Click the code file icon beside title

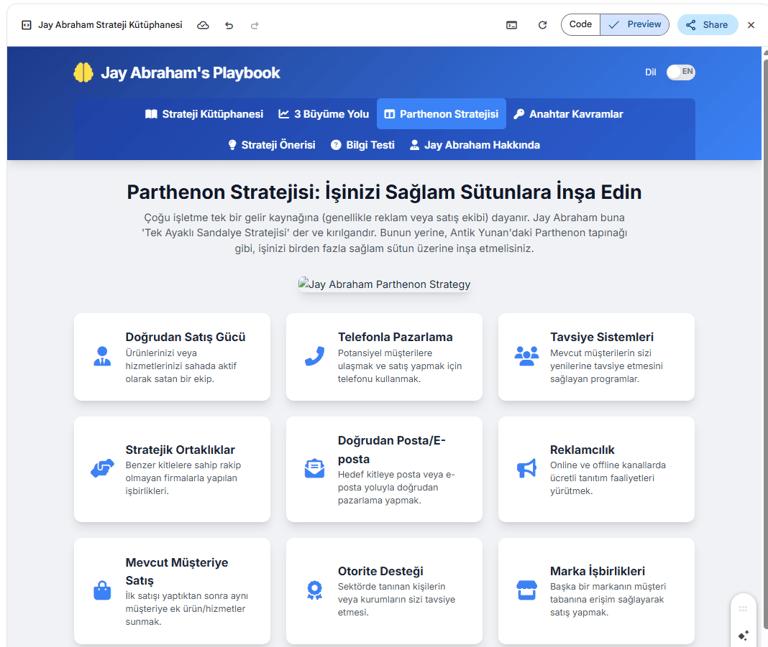[26, 25]
